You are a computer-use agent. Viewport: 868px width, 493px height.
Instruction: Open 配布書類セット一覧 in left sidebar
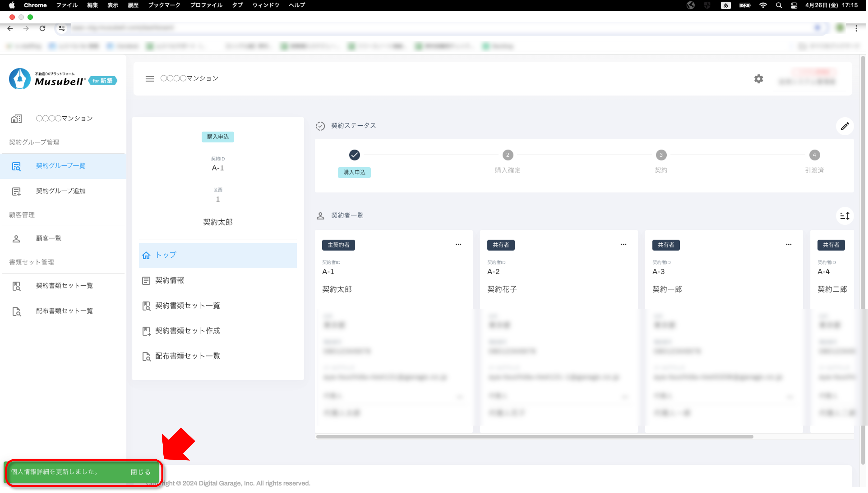coord(64,311)
